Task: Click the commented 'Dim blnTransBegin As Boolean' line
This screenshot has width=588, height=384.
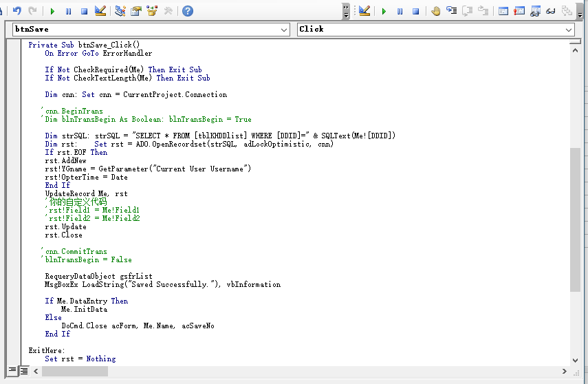Action: point(146,119)
